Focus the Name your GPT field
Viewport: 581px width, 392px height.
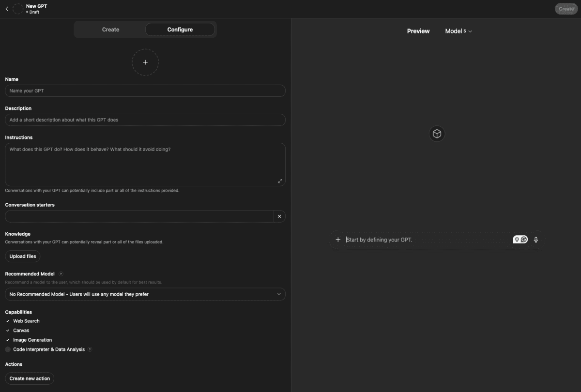(x=145, y=91)
